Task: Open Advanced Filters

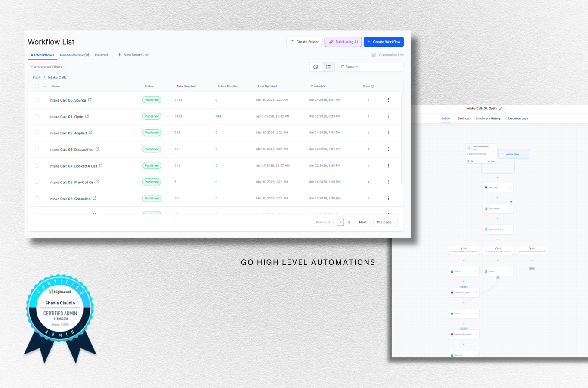Action: click(46, 67)
